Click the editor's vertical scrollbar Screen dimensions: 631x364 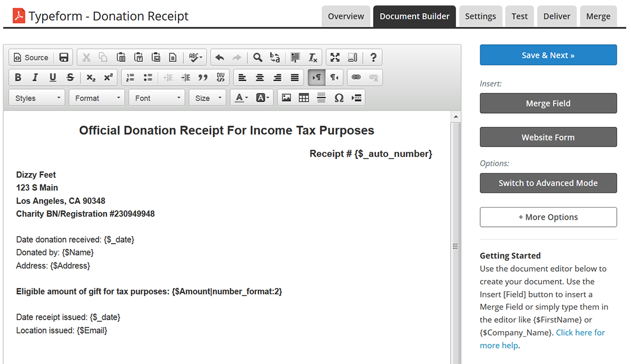455,246
